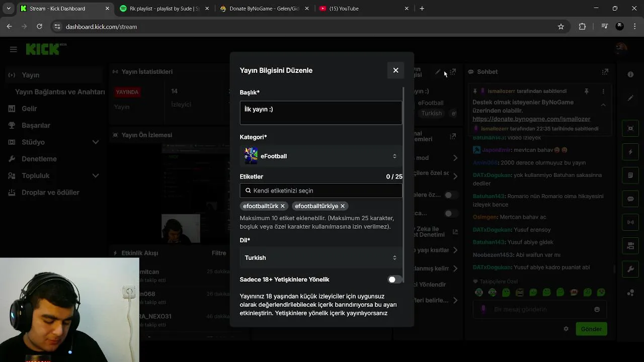644x362 pixels.
Task: Click the chat bubble icon in right sidebar
Action: click(630, 199)
